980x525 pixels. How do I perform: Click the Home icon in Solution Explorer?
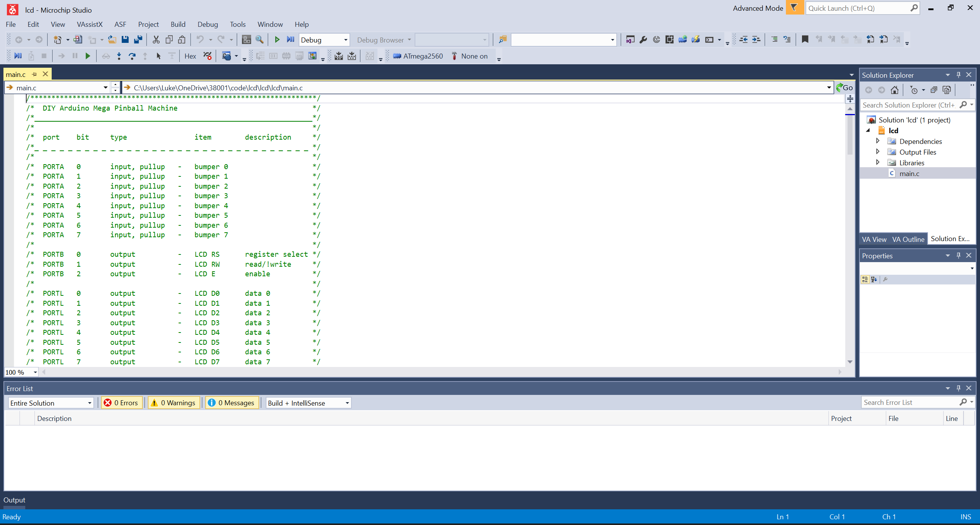pos(894,90)
